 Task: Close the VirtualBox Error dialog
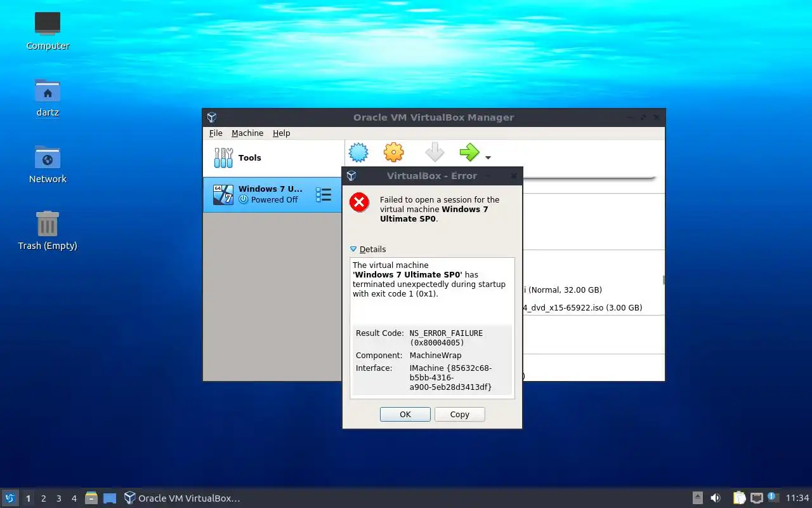(x=514, y=176)
